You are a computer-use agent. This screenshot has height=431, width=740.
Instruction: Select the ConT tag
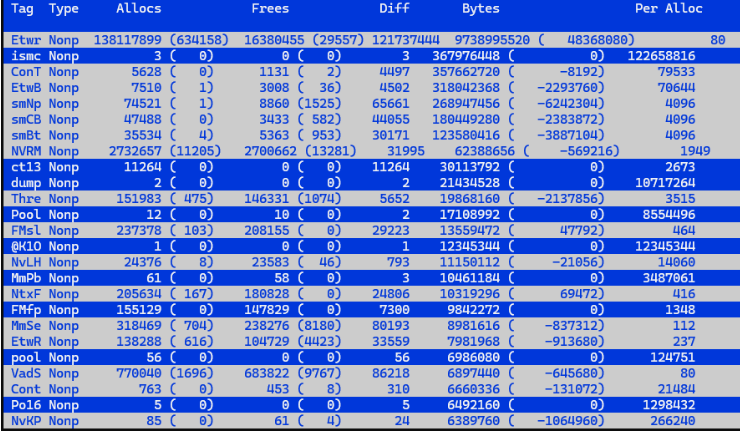click(26, 72)
